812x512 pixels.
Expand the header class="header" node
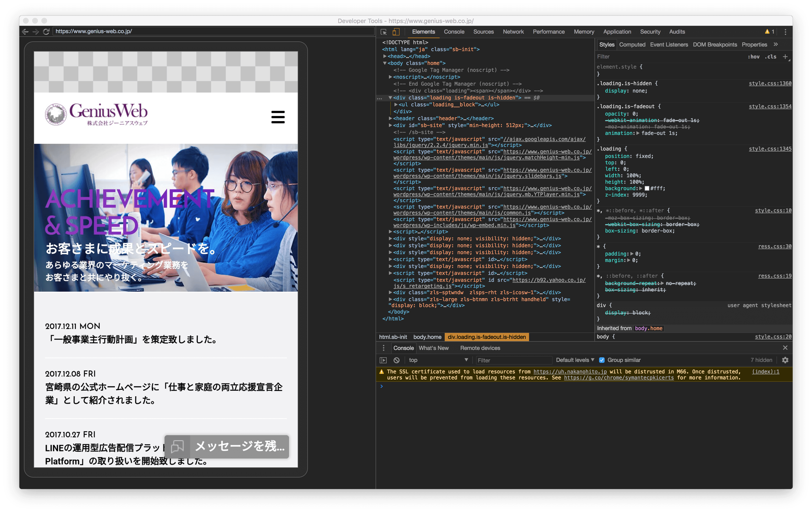click(x=390, y=118)
